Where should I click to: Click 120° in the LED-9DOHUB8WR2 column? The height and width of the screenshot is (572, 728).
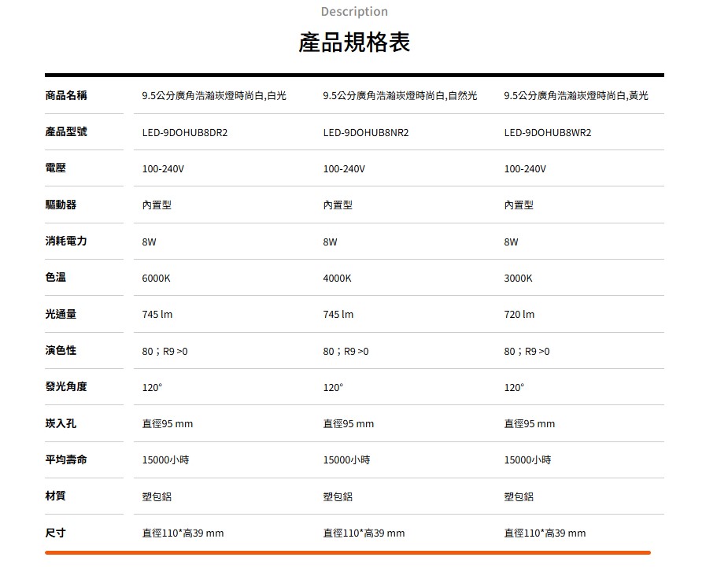[x=514, y=387]
